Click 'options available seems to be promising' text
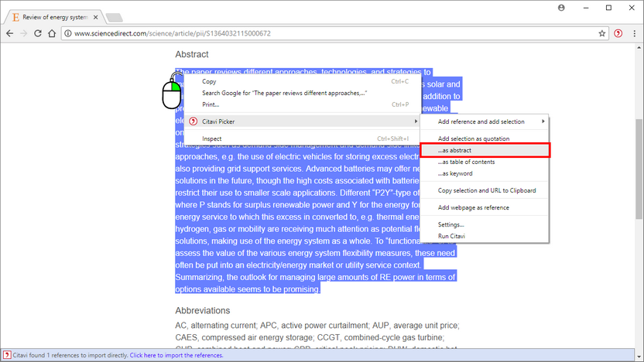This screenshot has height=362, width=644. coord(248,289)
